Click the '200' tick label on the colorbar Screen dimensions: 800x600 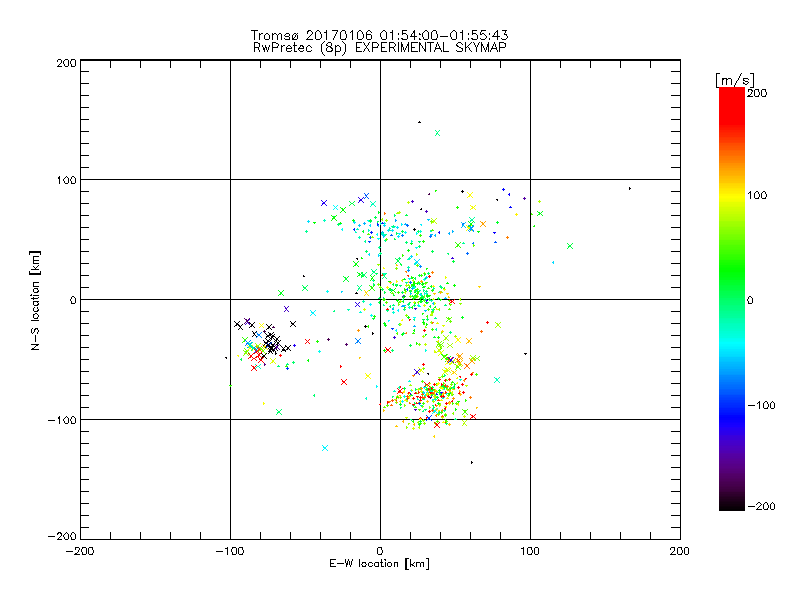(757, 93)
